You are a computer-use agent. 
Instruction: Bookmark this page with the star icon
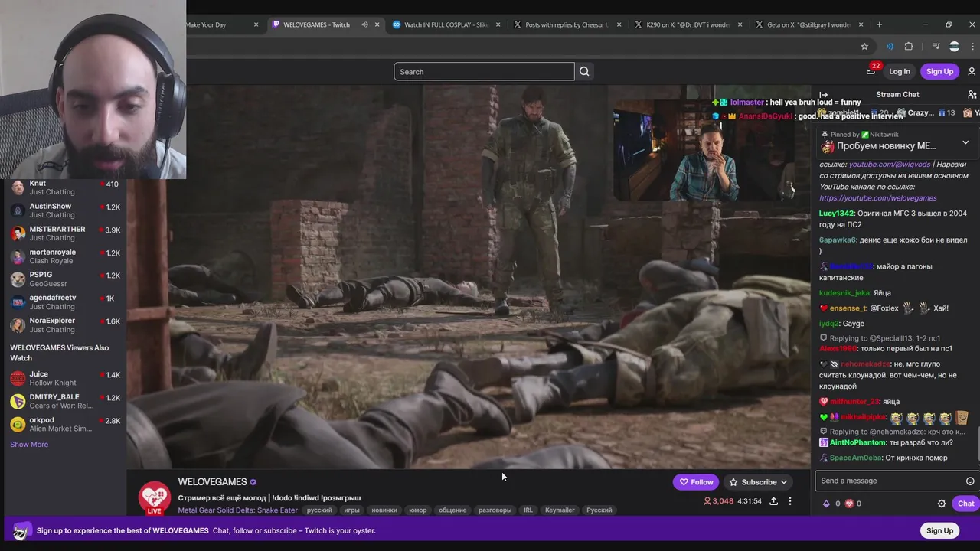click(x=864, y=47)
